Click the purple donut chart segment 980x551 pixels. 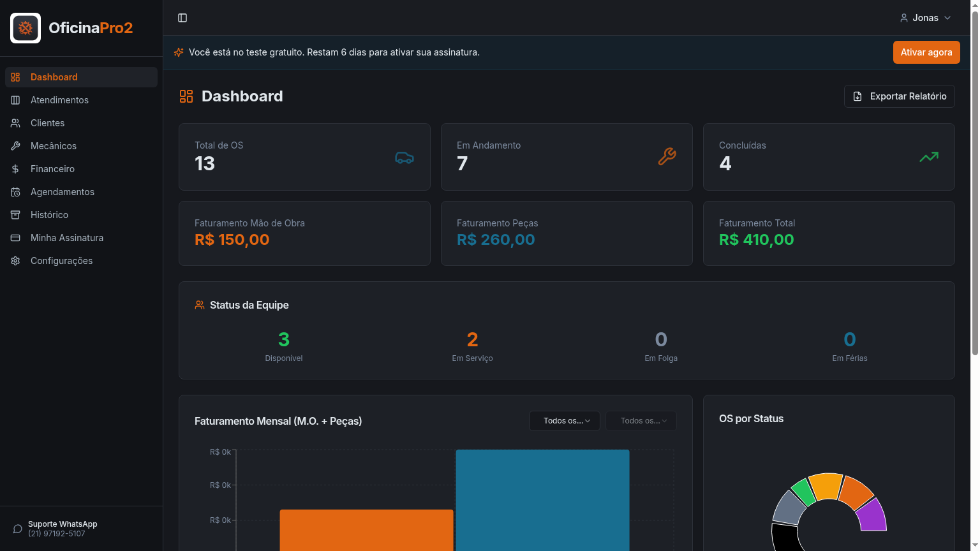coord(873,515)
